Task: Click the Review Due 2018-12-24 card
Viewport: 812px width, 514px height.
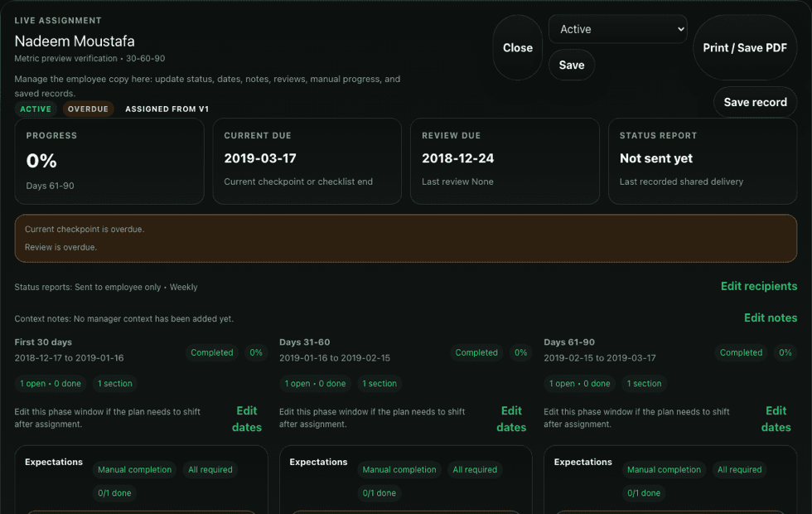Action: click(505, 161)
